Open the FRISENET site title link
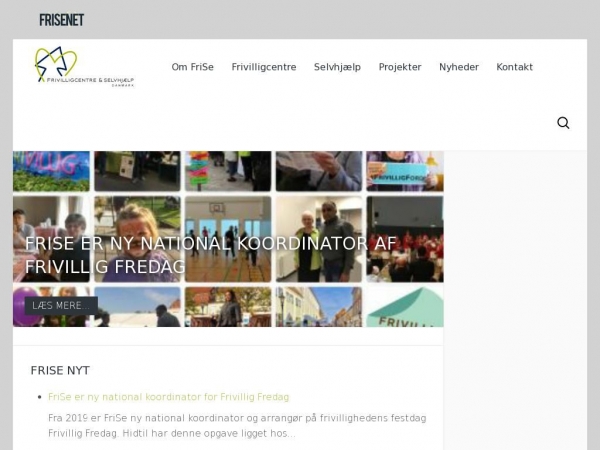The height and width of the screenshot is (450, 600). [61, 20]
